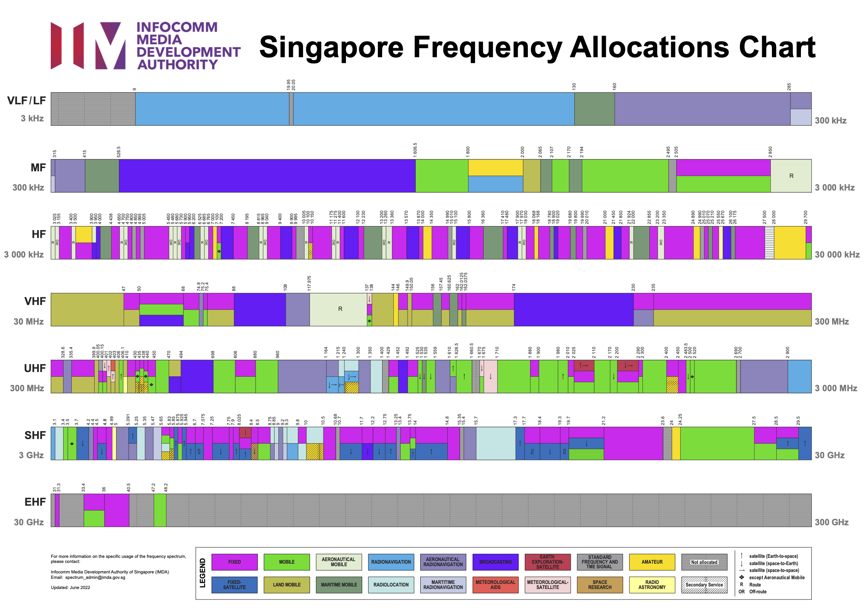Click the METEOROLOGICAL AIDS legend entry
The width and height of the screenshot is (868, 614).
(x=495, y=585)
